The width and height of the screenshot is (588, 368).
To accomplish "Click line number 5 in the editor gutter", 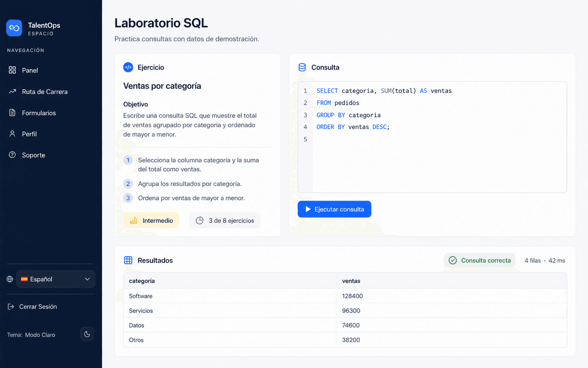I will [x=305, y=139].
